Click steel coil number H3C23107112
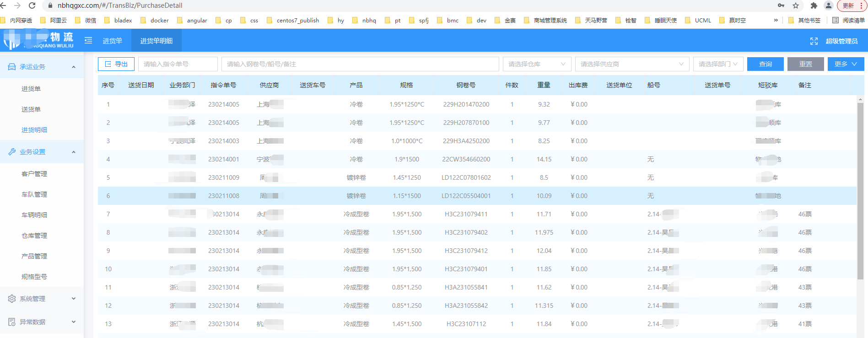 (x=466, y=324)
